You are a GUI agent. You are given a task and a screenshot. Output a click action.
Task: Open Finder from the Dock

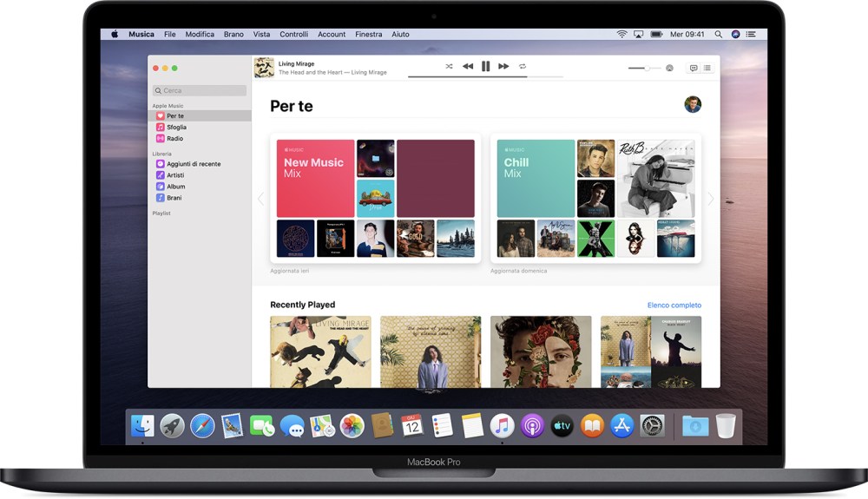coord(142,426)
